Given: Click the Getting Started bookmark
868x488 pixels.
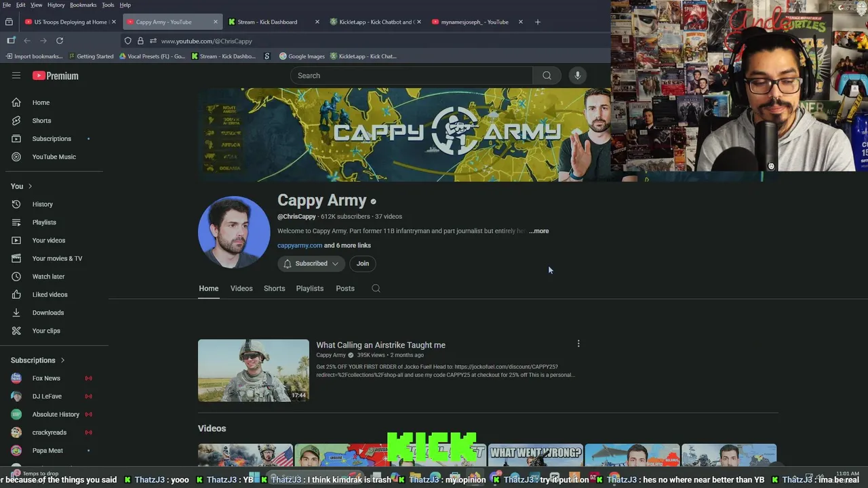Looking at the screenshot, I should tap(91, 56).
